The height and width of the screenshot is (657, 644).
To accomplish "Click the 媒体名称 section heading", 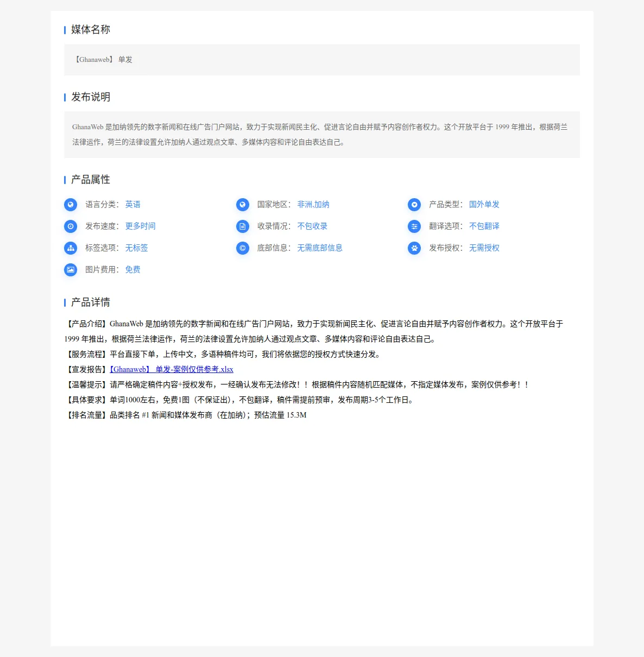I will (91, 30).
